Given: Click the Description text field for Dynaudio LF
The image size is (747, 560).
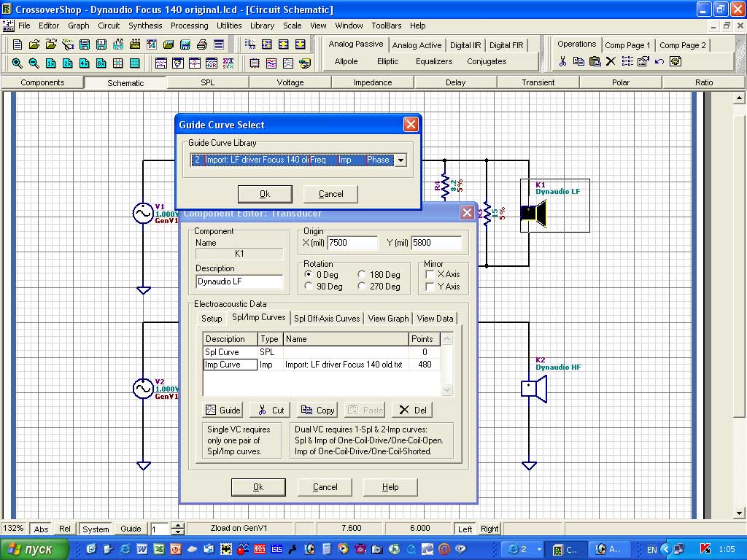Looking at the screenshot, I should pos(239,281).
